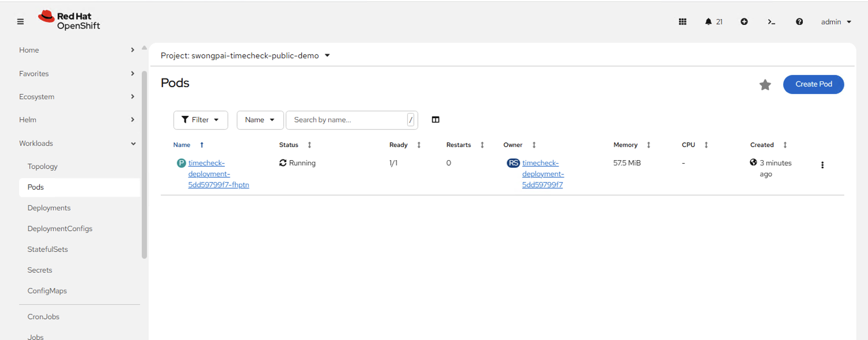Expand the Favorites navigation section
Viewport: 868px width, 340px height.
pyautogui.click(x=77, y=73)
